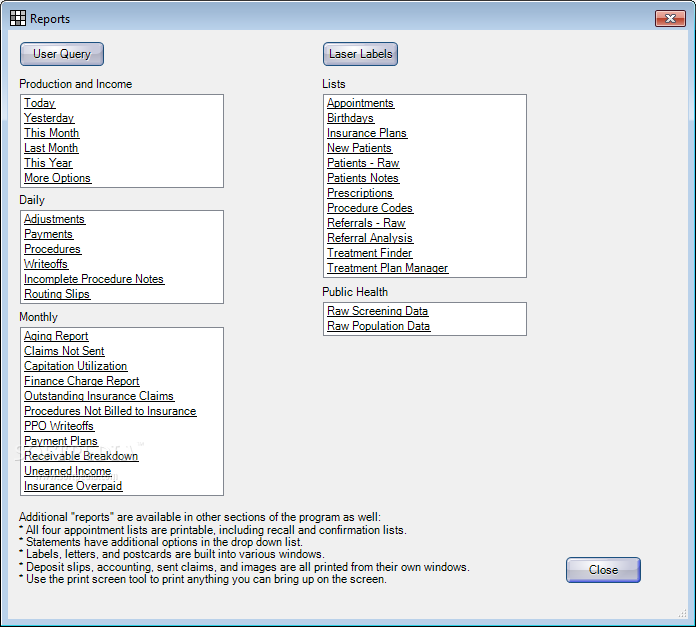Open the daily Payments report

[x=48, y=234]
